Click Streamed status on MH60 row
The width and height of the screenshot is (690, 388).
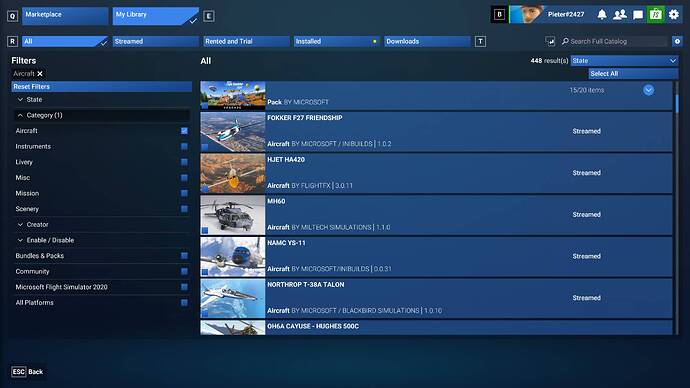click(x=587, y=215)
